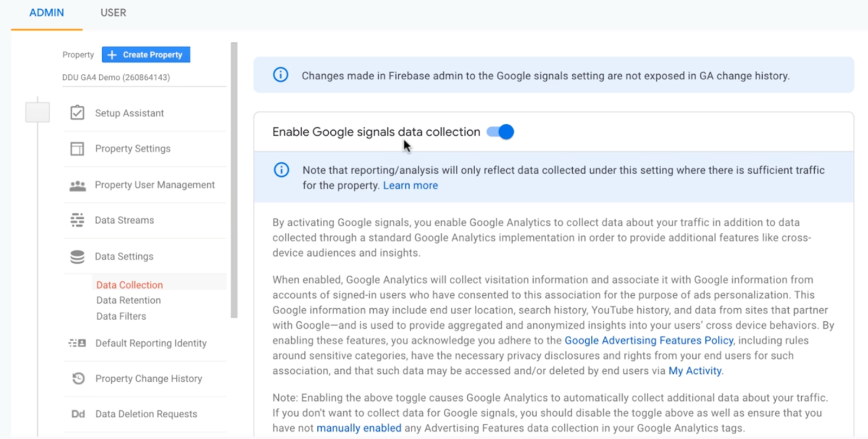Click the Default Reporting Identity icon
This screenshot has height=439, width=868.
pyautogui.click(x=77, y=343)
